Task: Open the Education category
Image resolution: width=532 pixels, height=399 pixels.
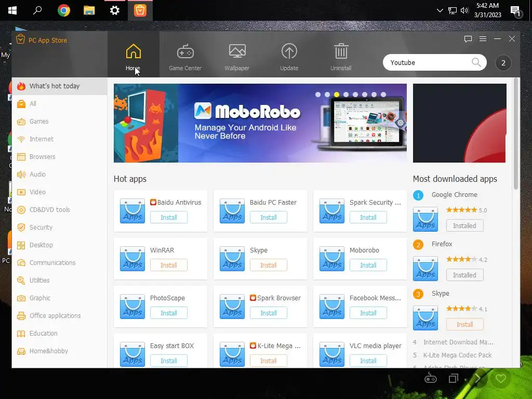Action: coord(60,333)
